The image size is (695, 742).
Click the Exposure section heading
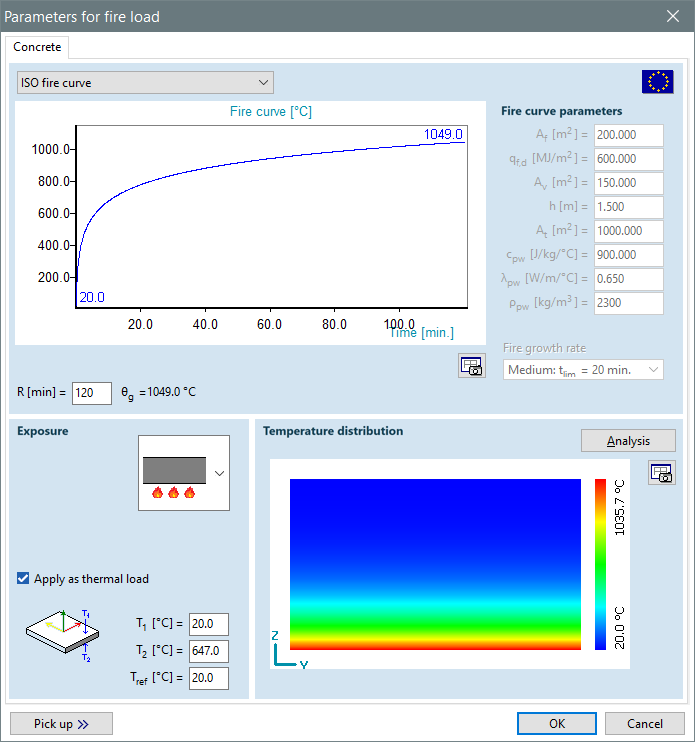pyautogui.click(x=43, y=431)
